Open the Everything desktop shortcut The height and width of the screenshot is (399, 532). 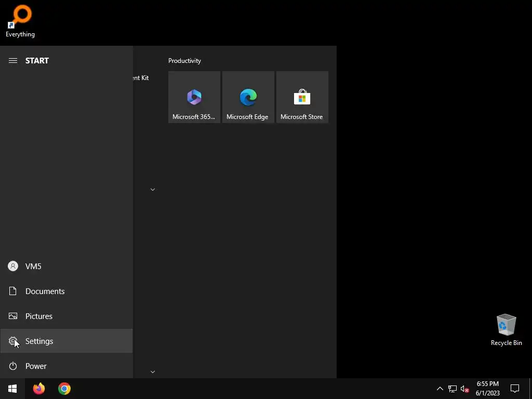coord(20,21)
